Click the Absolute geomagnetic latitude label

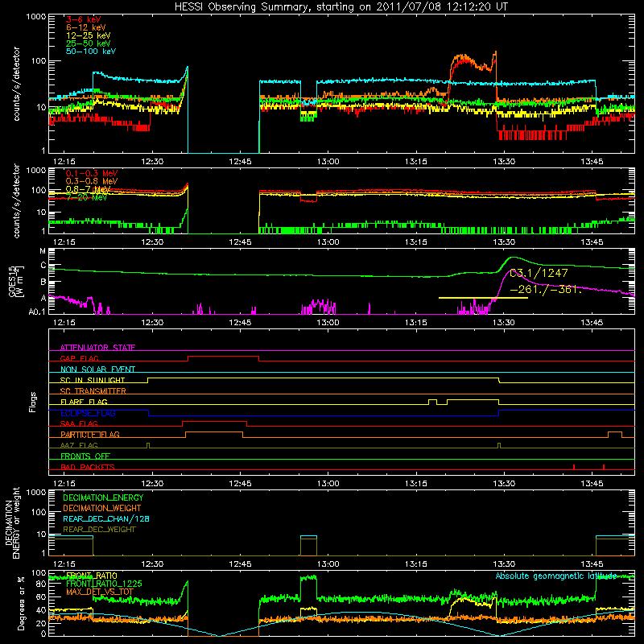coord(556,576)
